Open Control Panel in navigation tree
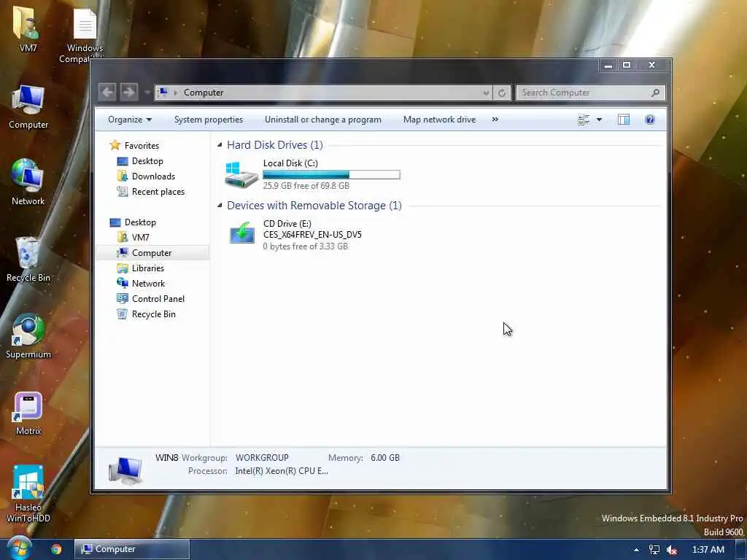The height and width of the screenshot is (560, 747). pos(158,298)
